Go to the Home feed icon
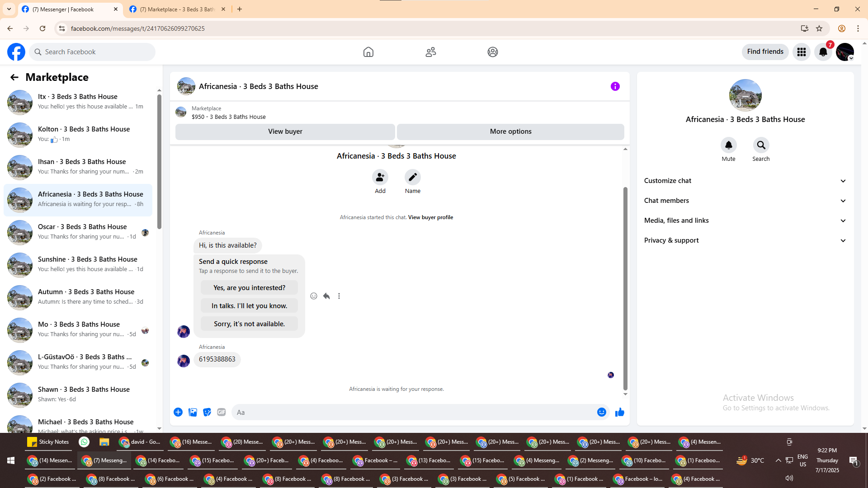868x488 pixels. click(x=368, y=52)
